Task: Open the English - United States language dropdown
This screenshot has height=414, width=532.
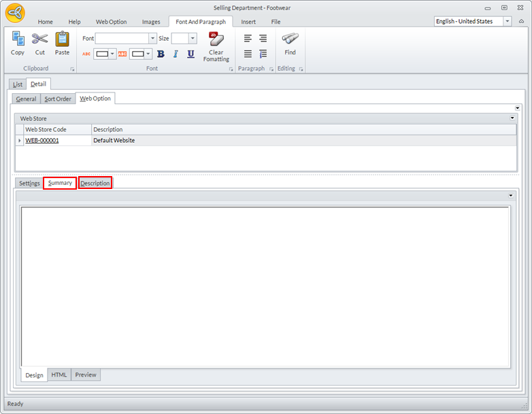Action: click(507, 21)
